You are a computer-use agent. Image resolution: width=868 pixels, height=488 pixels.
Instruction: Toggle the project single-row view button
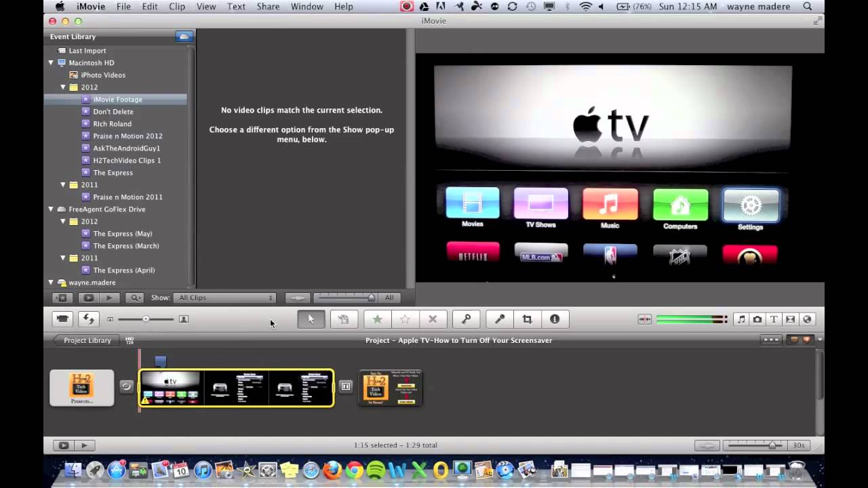pos(771,340)
